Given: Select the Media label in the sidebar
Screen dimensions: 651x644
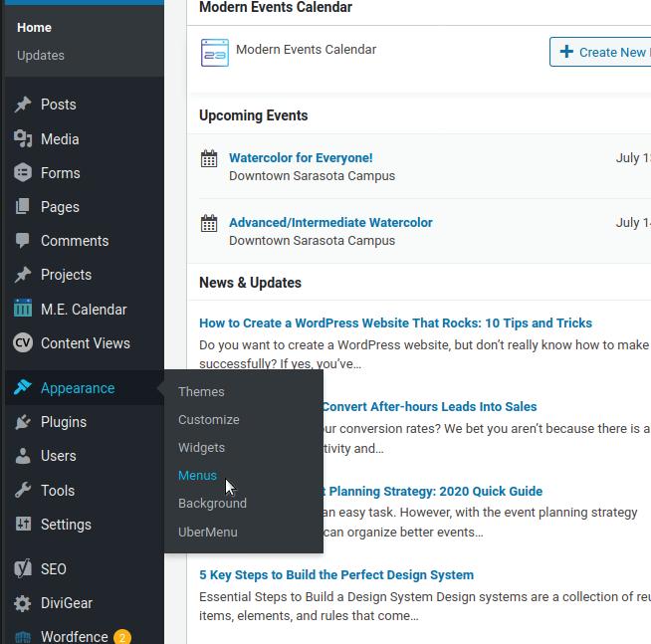Looking at the screenshot, I should 60,138.
